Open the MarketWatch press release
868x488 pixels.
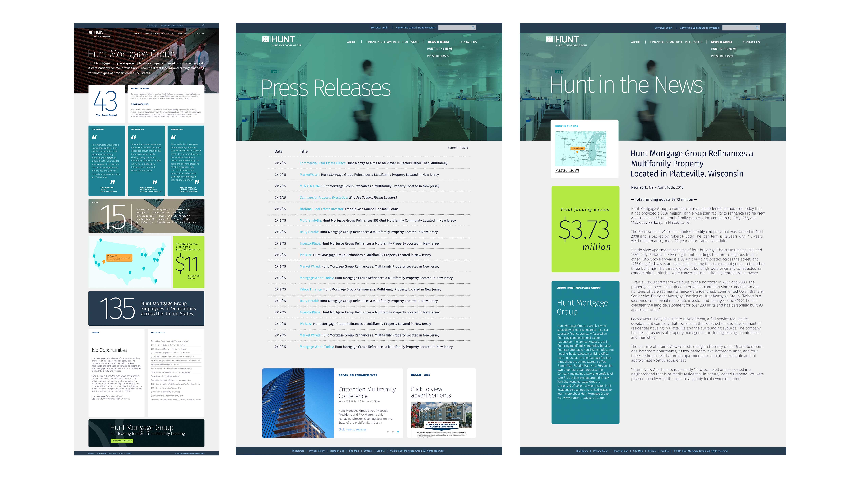pos(369,175)
